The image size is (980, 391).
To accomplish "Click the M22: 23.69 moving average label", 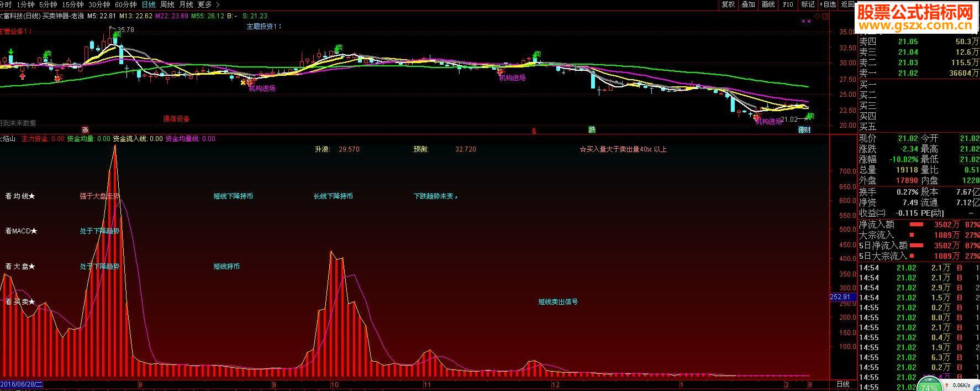I will pyautogui.click(x=171, y=16).
